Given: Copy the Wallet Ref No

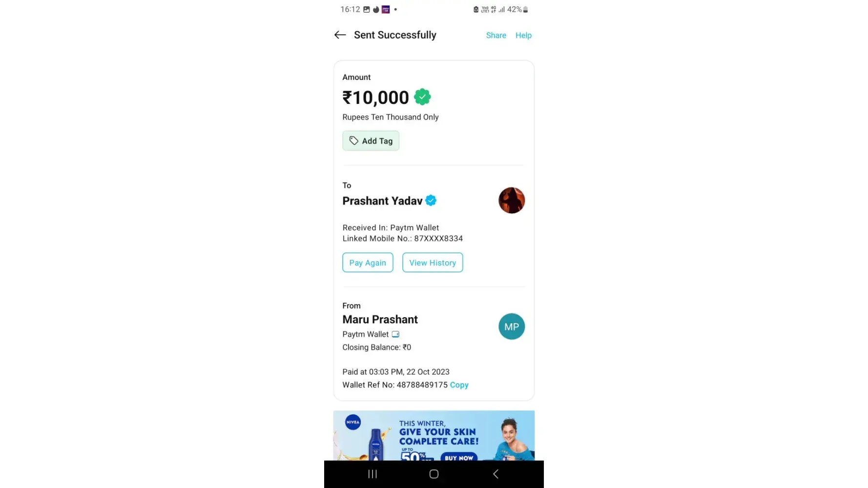Looking at the screenshot, I should pyautogui.click(x=459, y=385).
